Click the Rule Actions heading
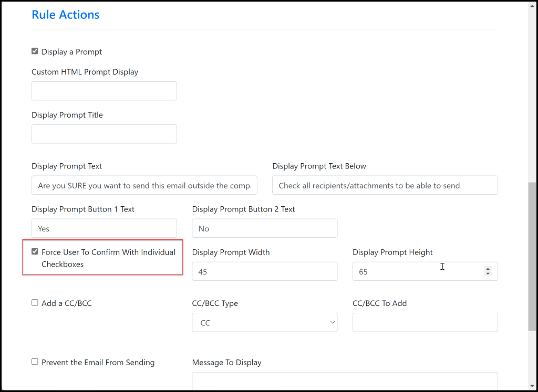 65,14
